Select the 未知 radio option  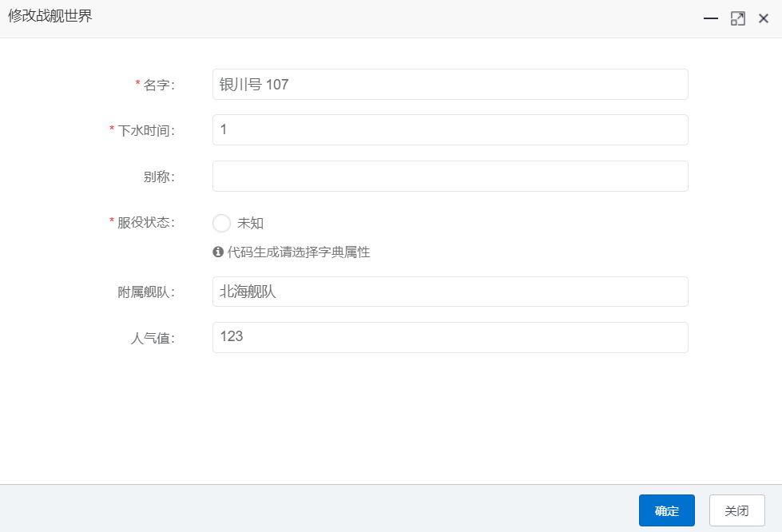(x=221, y=223)
